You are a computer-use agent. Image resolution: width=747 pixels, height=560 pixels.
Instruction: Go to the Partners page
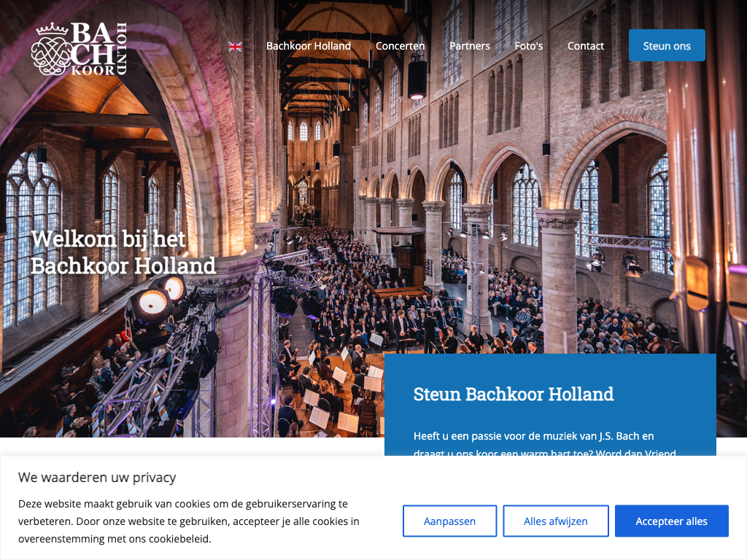470,46
